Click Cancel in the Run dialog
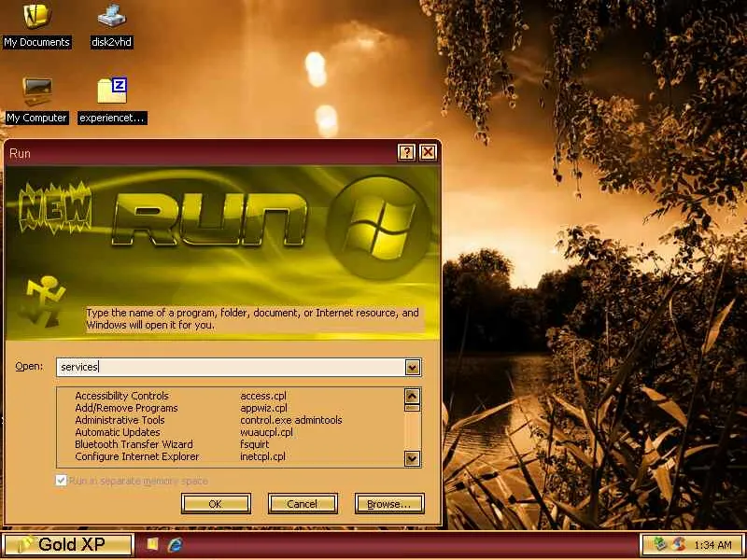The width and height of the screenshot is (747, 560). [x=303, y=504]
